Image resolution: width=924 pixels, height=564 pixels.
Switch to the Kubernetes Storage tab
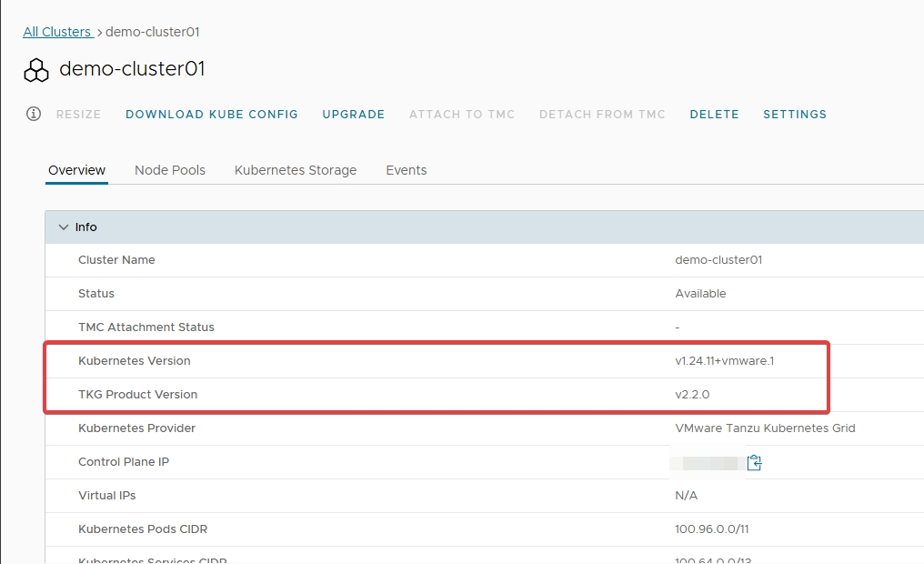(296, 170)
